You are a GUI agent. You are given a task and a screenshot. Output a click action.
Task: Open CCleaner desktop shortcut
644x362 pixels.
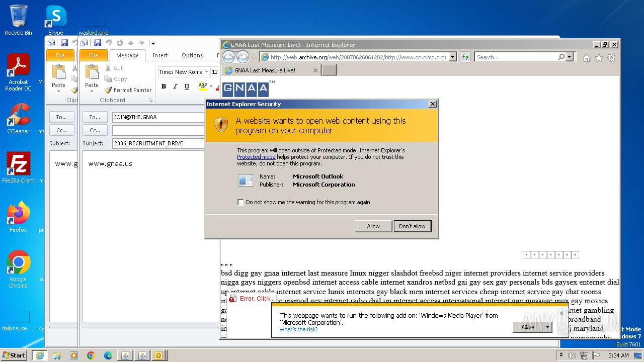pyautogui.click(x=18, y=119)
